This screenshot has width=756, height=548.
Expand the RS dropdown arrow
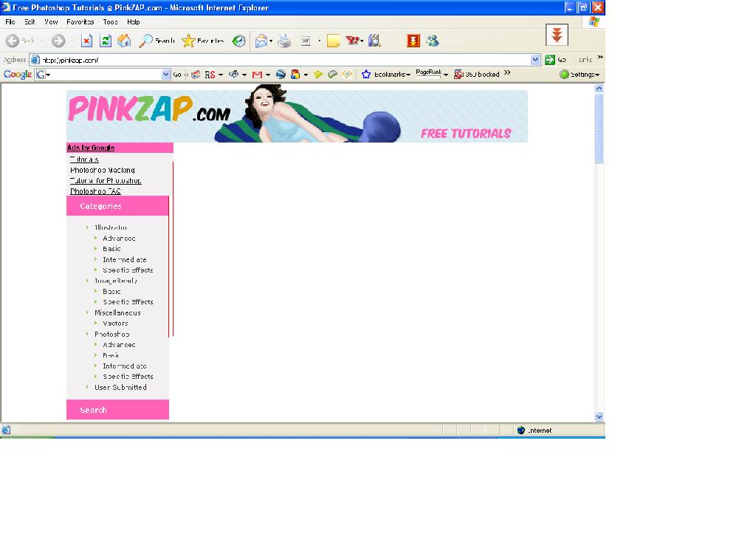pos(220,75)
